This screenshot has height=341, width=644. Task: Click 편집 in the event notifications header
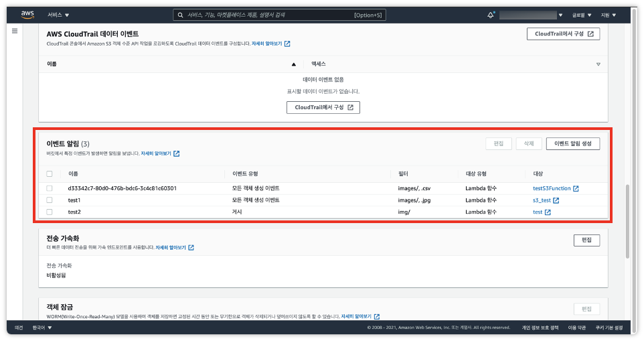pos(499,143)
